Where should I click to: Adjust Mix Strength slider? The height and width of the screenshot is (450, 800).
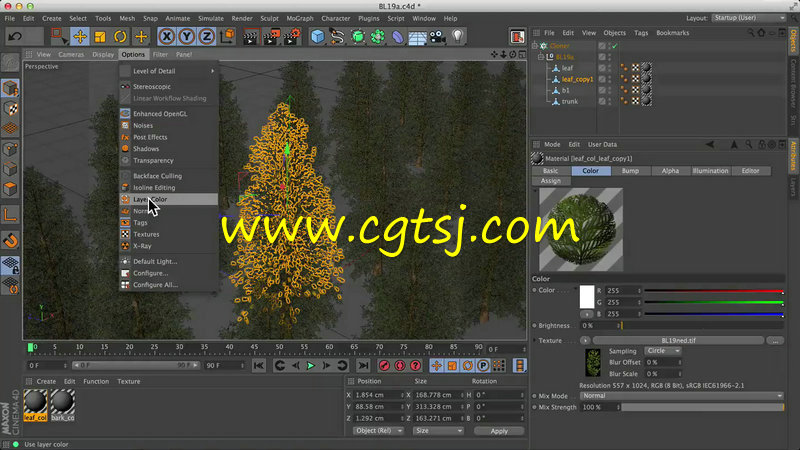click(703, 407)
